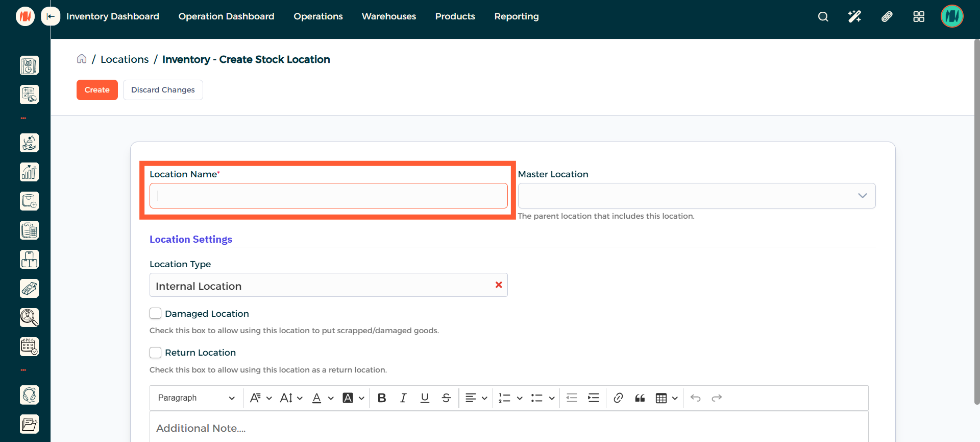Open the apps grid icon

918,17
